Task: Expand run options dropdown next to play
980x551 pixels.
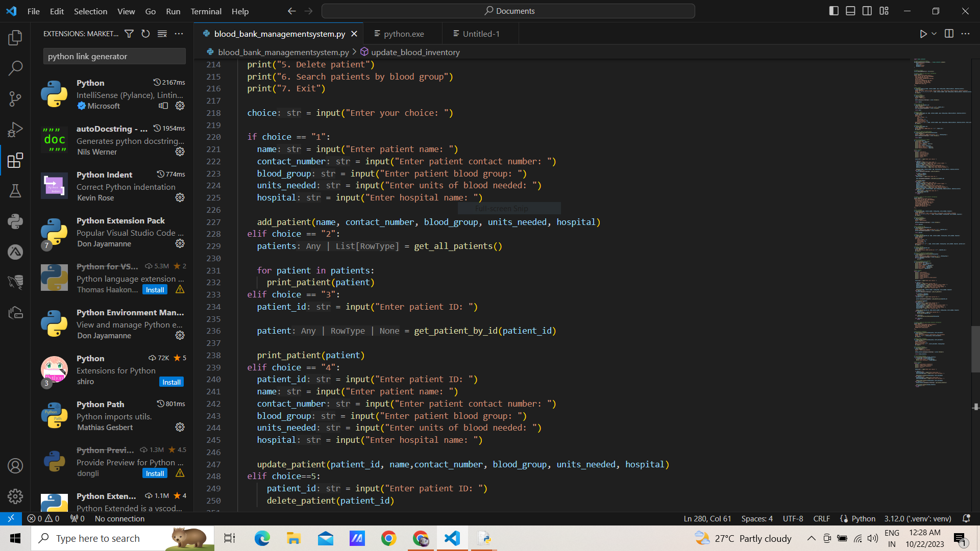Action: 934,34
